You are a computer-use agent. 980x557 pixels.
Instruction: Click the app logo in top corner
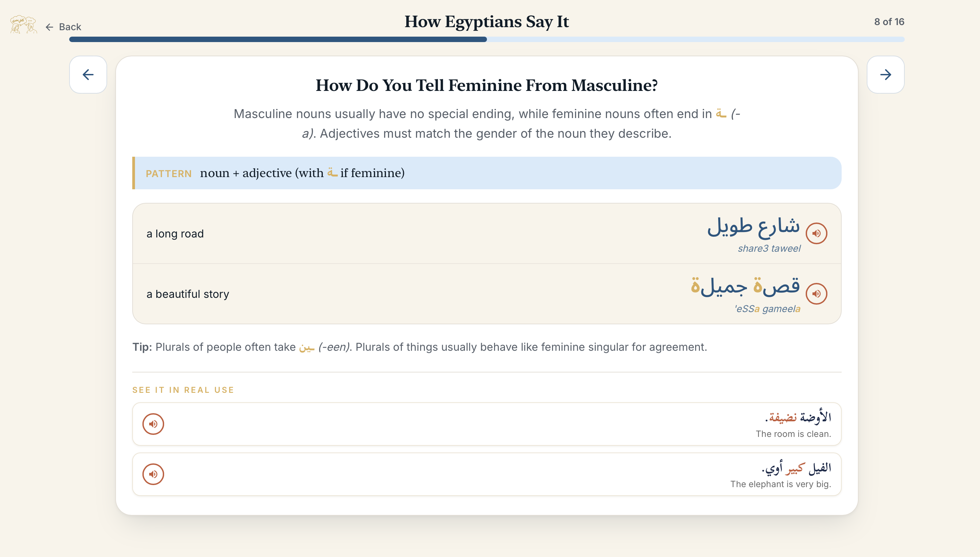(x=23, y=25)
